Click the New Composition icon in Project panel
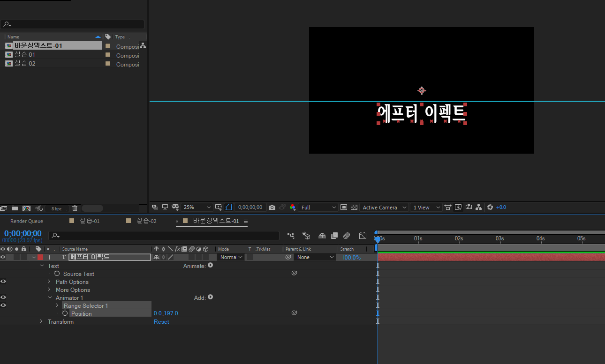This screenshot has width=605, height=364. 26,208
